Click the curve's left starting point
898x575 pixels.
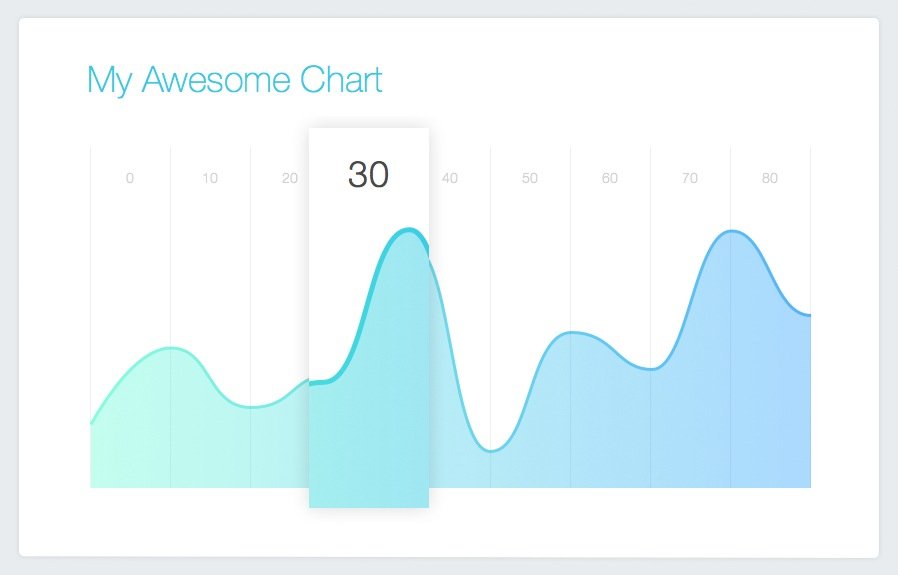(x=92, y=423)
